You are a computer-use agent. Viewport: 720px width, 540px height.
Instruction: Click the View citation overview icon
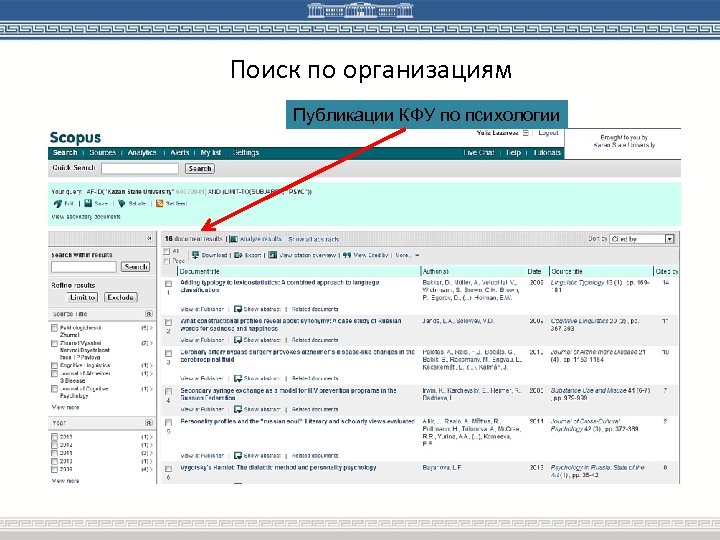click(273, 255)
